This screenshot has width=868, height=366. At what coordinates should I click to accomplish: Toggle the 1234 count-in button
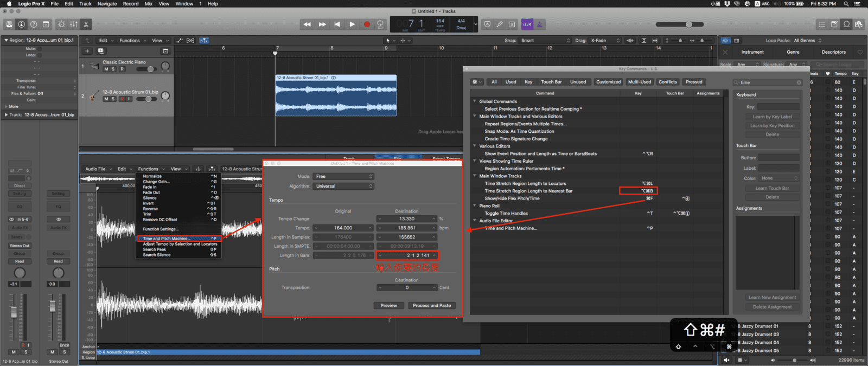coord(527,24)
